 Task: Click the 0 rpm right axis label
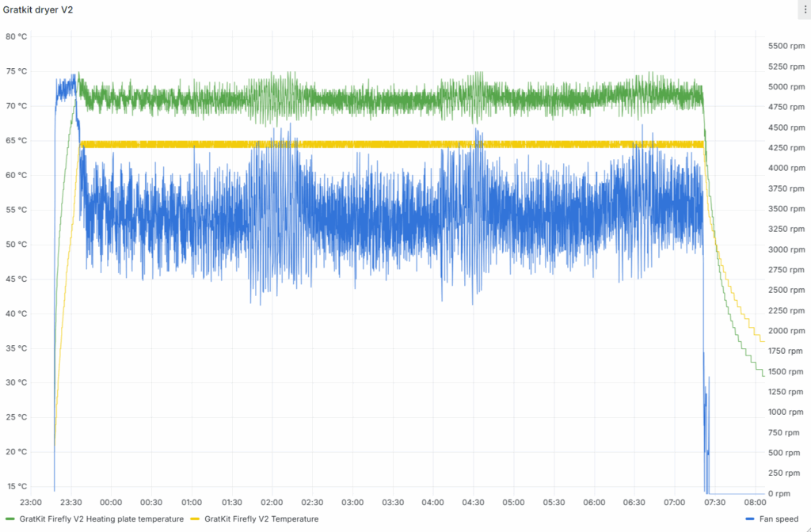[779, 493]
